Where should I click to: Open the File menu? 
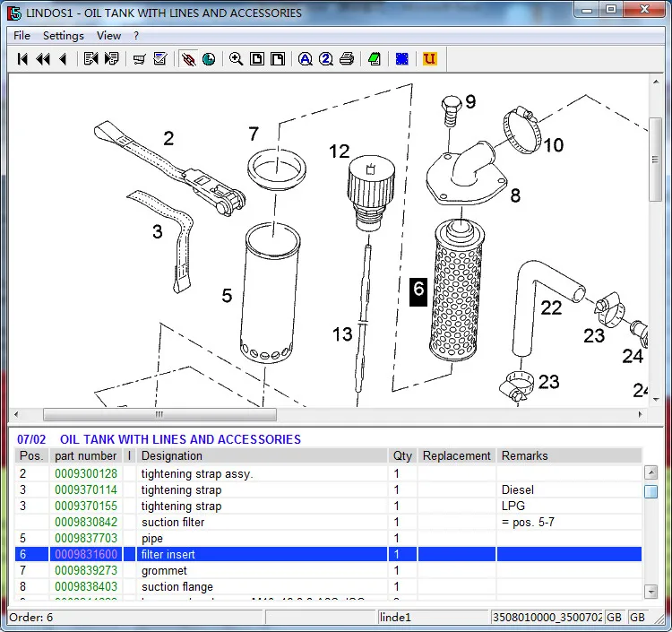click(x=22, y=36)
